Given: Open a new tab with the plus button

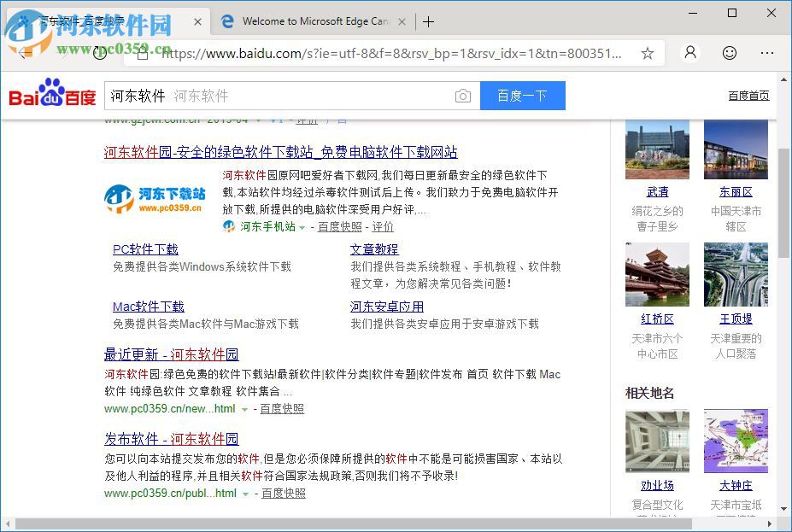Looking at the screenshot, I should 428,21.
